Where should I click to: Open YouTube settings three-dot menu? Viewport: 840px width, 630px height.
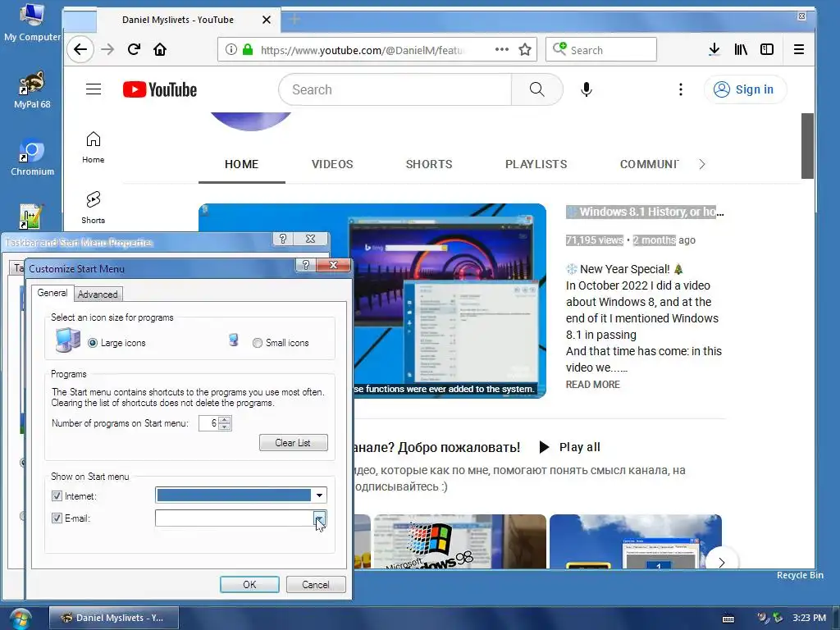(681, 89)
